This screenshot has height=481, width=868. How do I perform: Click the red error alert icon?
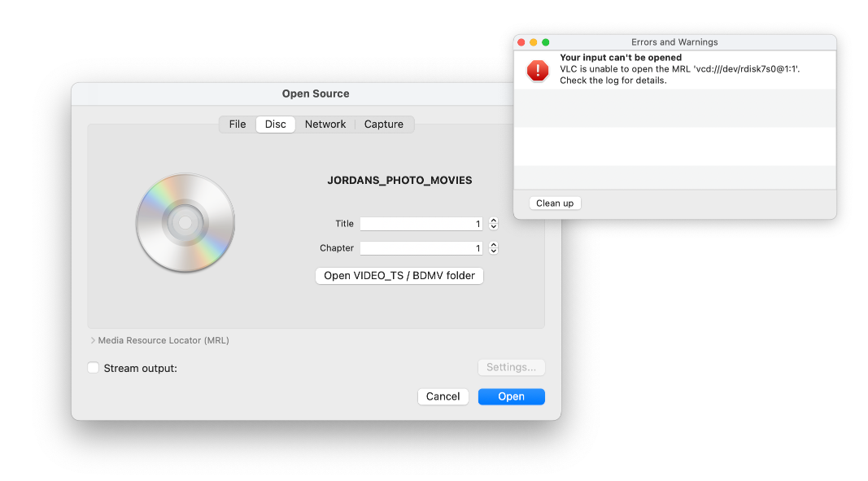pos(538,70)
